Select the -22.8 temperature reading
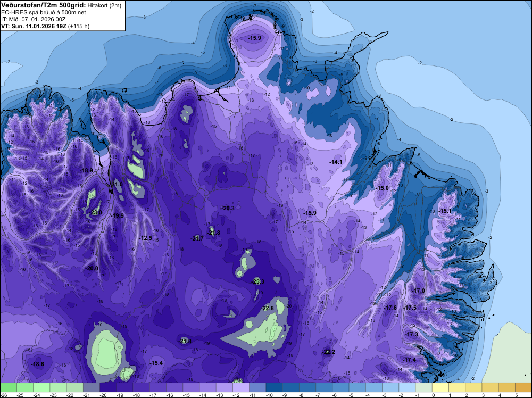The height and width of the screenshot is (398, 532). tap(268, 308)
